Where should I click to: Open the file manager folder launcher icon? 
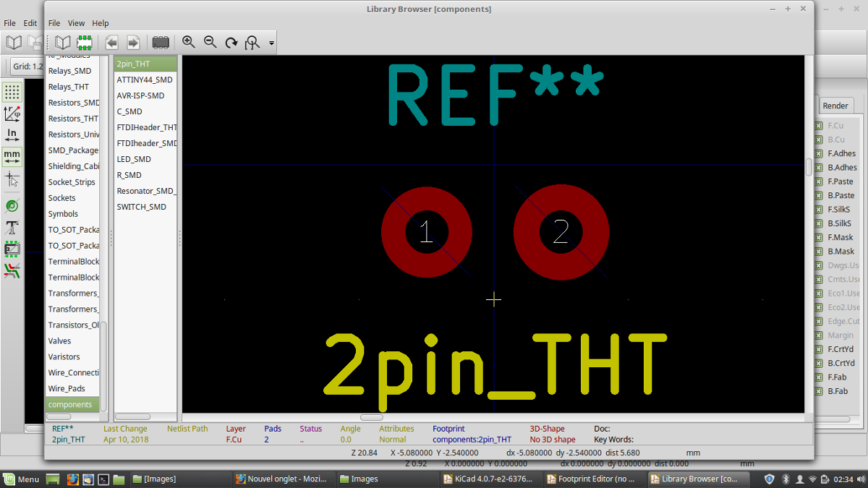(x=119, y=479)
